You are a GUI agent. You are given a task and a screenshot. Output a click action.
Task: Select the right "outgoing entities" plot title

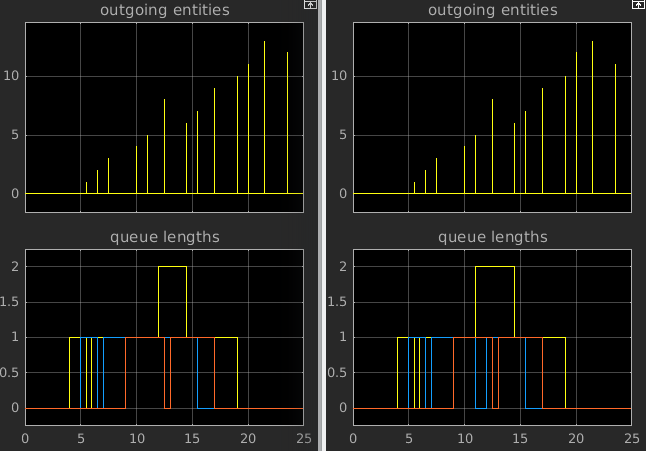492,11
